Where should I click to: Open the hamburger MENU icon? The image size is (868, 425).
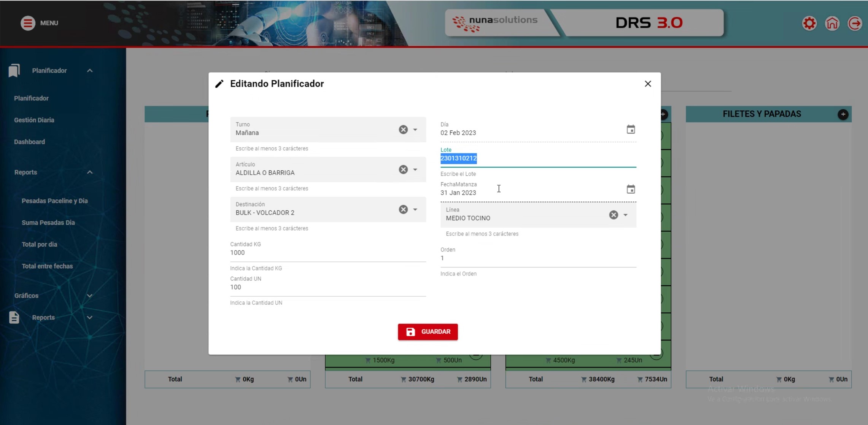pos(27,23)
